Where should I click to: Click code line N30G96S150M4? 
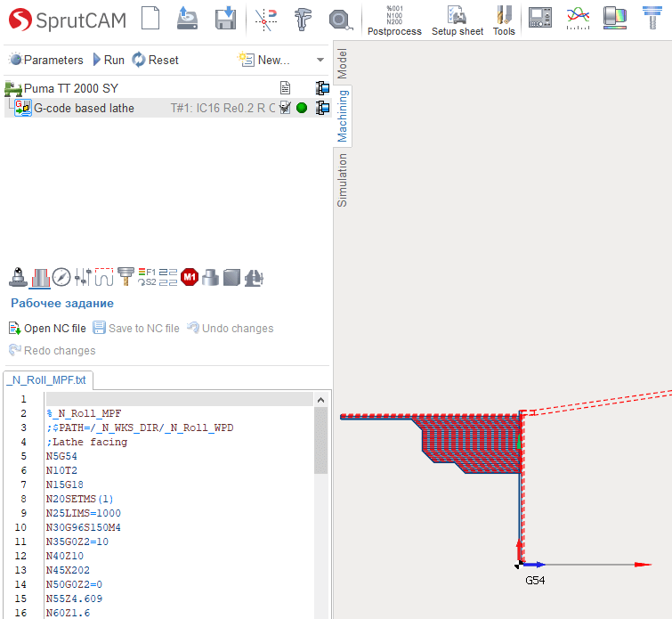point(83,527)
